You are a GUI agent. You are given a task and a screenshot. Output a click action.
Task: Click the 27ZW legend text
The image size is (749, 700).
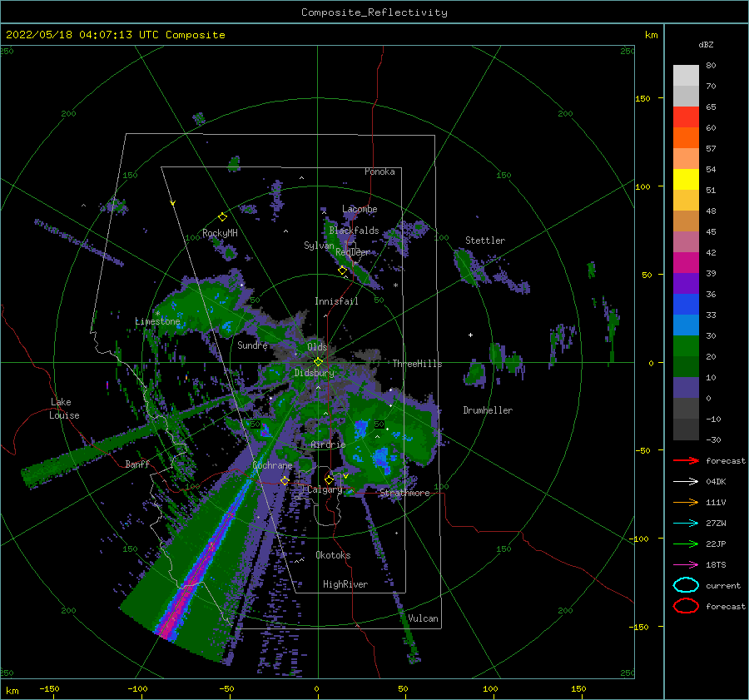(x=716, y=524)
